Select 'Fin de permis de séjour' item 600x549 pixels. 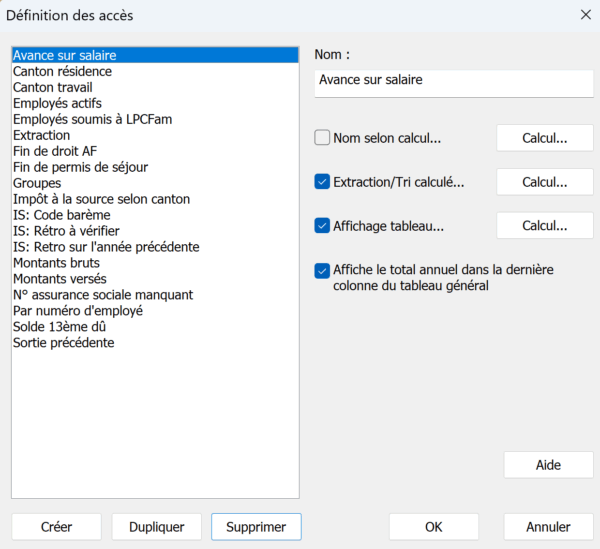79,168
